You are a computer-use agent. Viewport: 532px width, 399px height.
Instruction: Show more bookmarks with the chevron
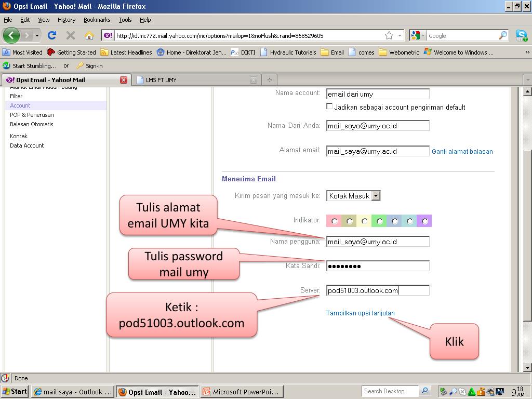[527, 52]
